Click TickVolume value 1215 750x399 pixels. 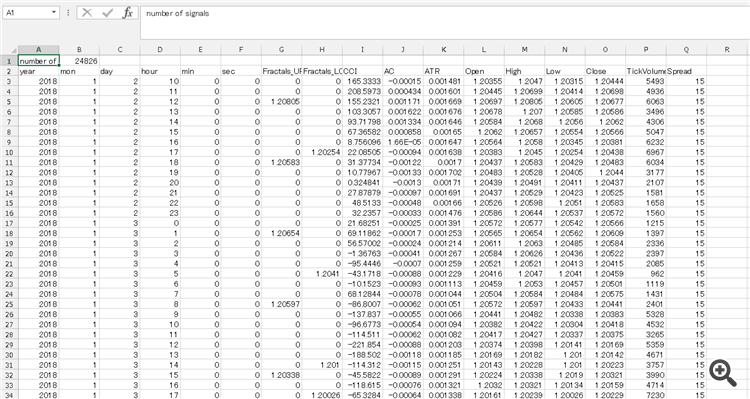(646, 223)
